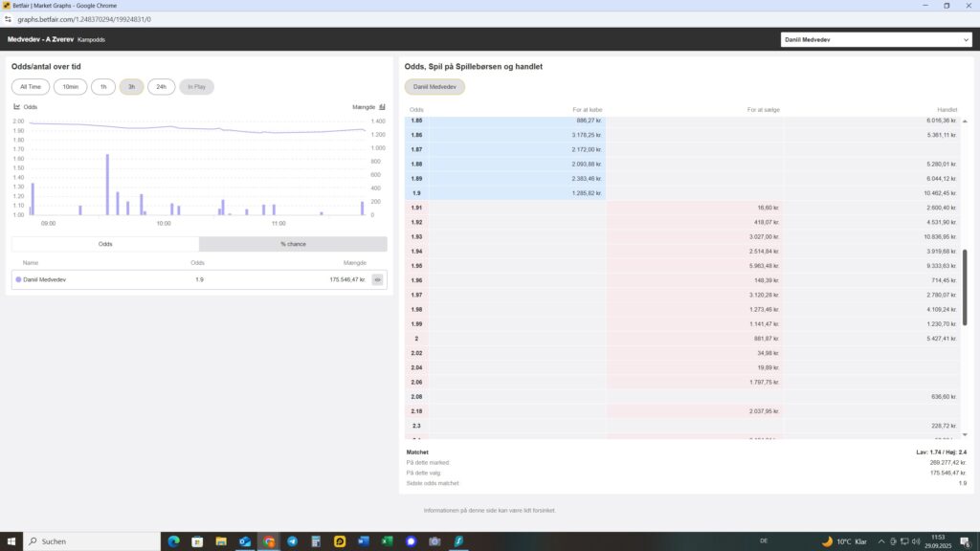This screenshot has height=551, width=980.
Task: Open Outlook from the taskbar
Action: coord(245,541)
